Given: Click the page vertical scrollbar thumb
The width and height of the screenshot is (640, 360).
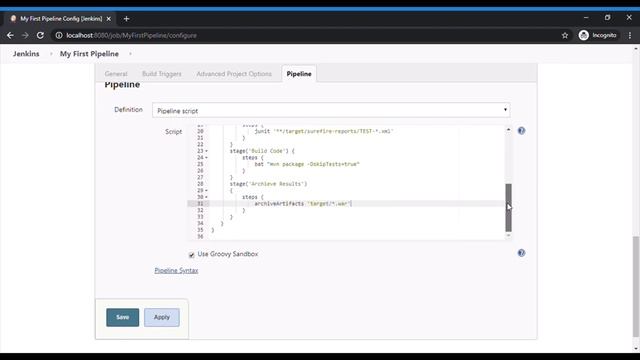Looking at the screenshot, I should 636,286.
